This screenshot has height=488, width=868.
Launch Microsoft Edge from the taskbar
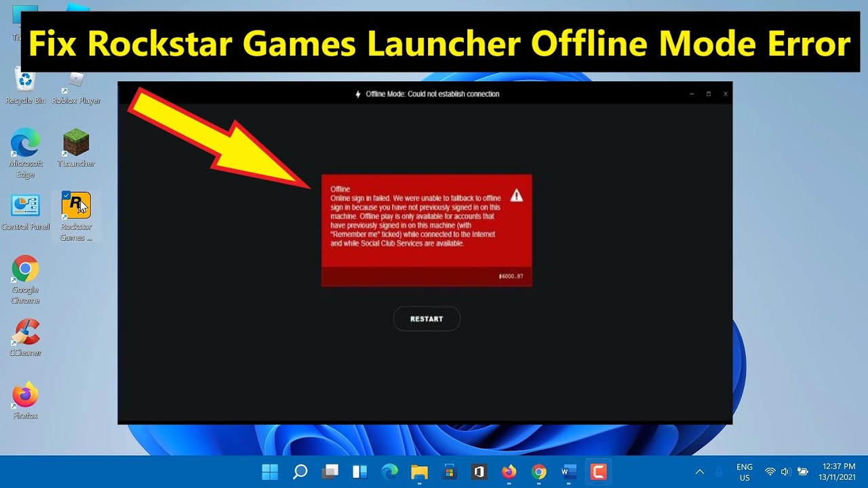pos(390,472)
